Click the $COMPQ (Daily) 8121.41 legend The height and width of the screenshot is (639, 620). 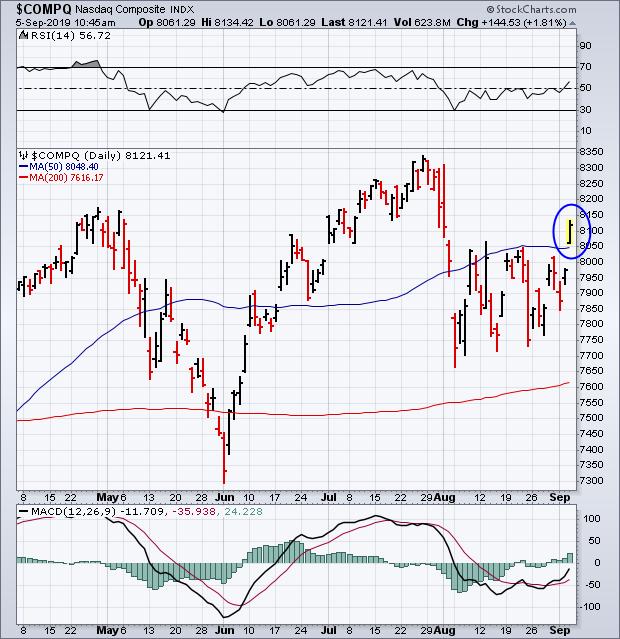coord(101,155)
